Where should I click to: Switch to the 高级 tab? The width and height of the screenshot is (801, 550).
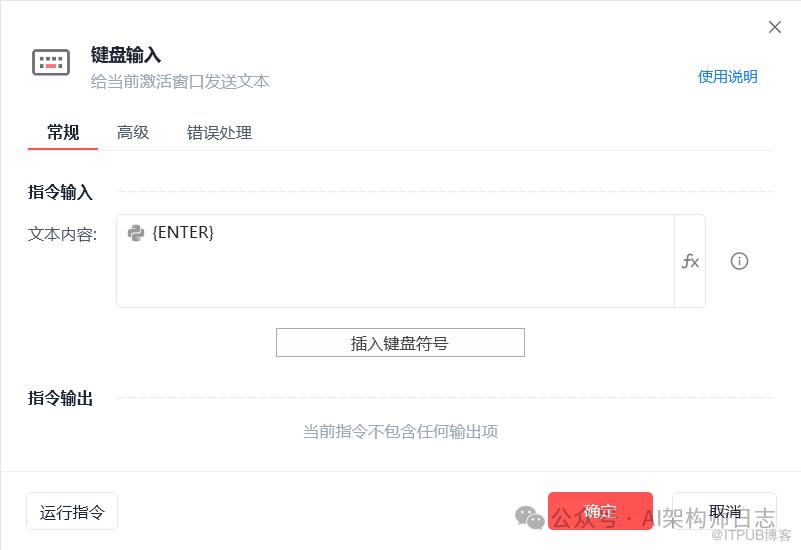[x=133, y=132]
